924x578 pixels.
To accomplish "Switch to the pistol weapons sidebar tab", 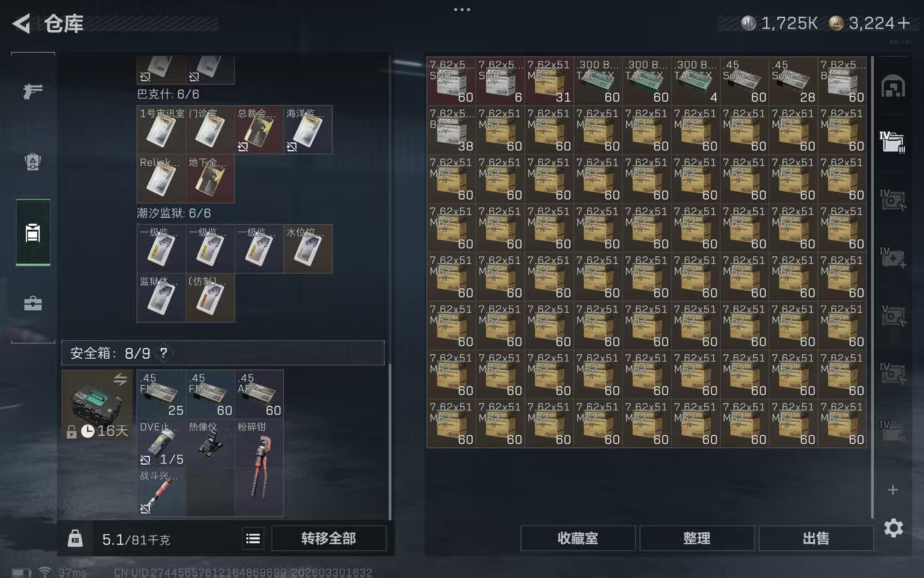I will pyautogui.click(x=33, y=91).
